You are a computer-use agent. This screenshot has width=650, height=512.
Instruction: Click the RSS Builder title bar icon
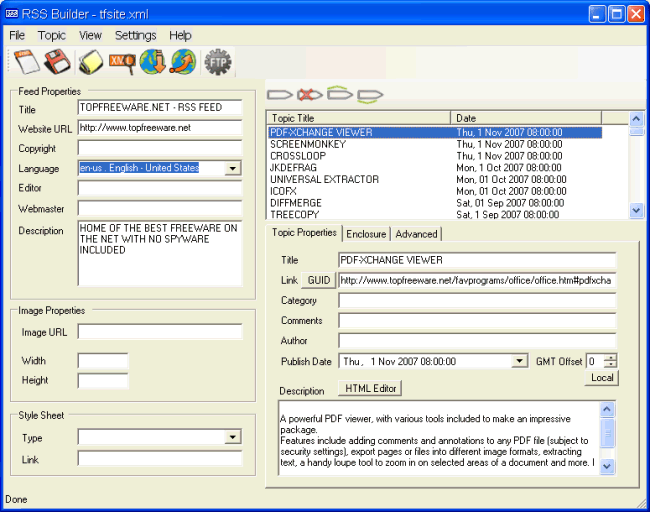click(x=11, y=14)
